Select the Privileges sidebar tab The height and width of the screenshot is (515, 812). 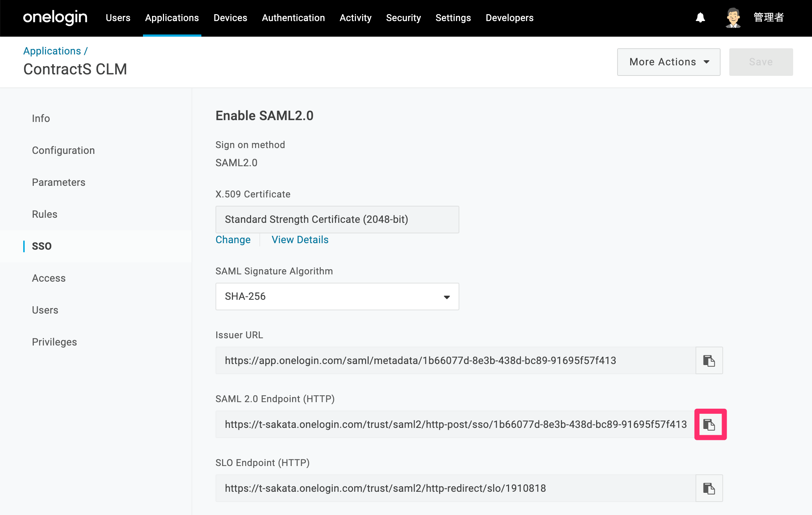[x=54, y=342]
